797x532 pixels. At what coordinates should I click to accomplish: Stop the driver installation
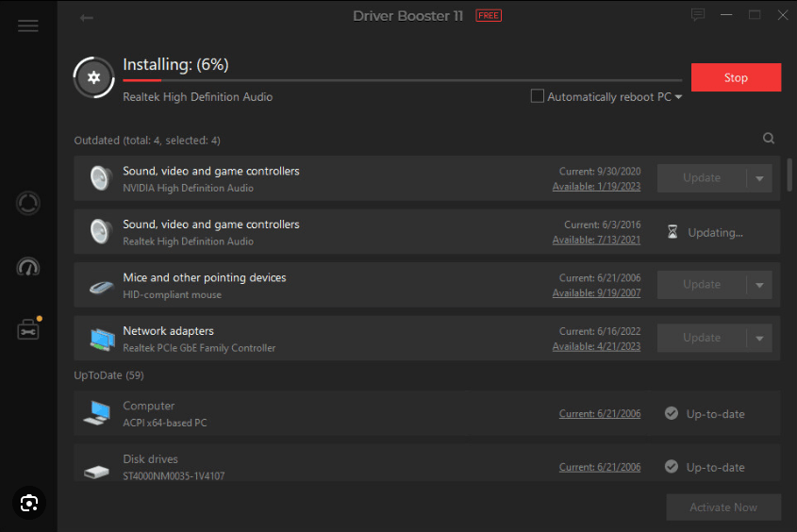pyautogui.click(x=736, y=77)
